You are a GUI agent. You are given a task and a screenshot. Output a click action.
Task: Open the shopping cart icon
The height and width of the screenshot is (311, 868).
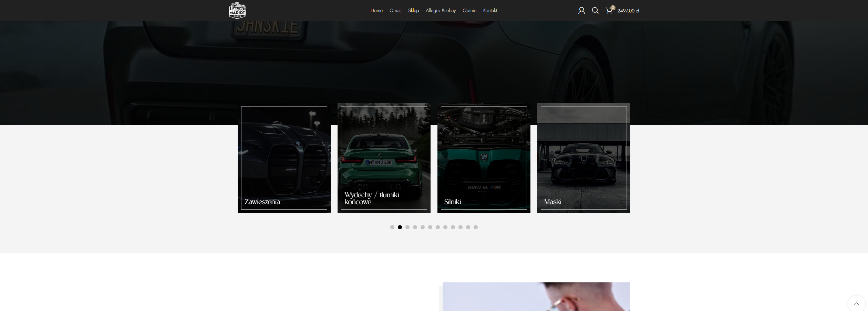(609, 11)
